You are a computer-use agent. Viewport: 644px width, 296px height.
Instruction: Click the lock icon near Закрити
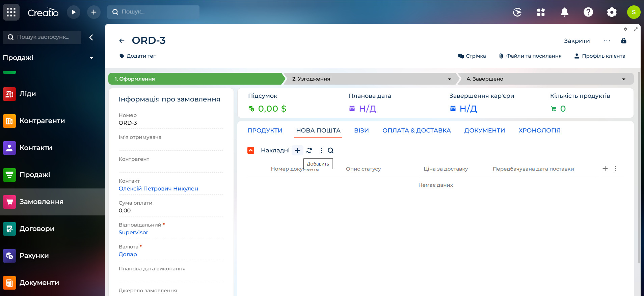click(623, 41)
